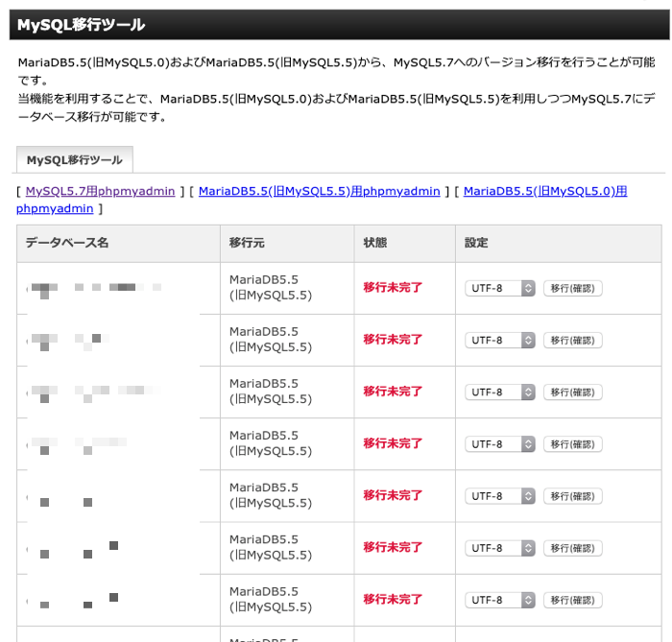The height and width of the screenshot is (642, 672).
Task: Click MariaDB5.5 (旧MySQL5.5) source in fourth row
Action: click(x=271, y=443)
